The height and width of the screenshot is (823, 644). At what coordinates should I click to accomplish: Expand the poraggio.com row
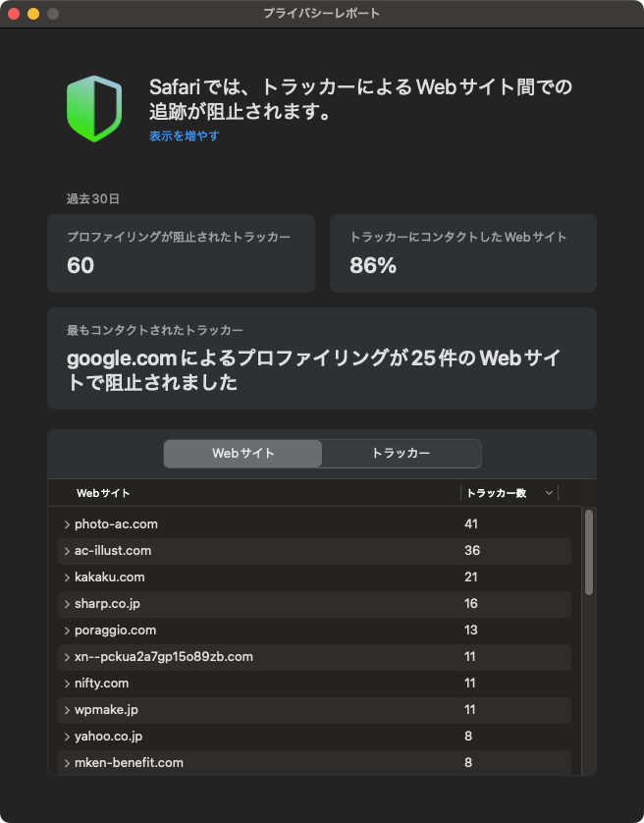tap(67, 631)
